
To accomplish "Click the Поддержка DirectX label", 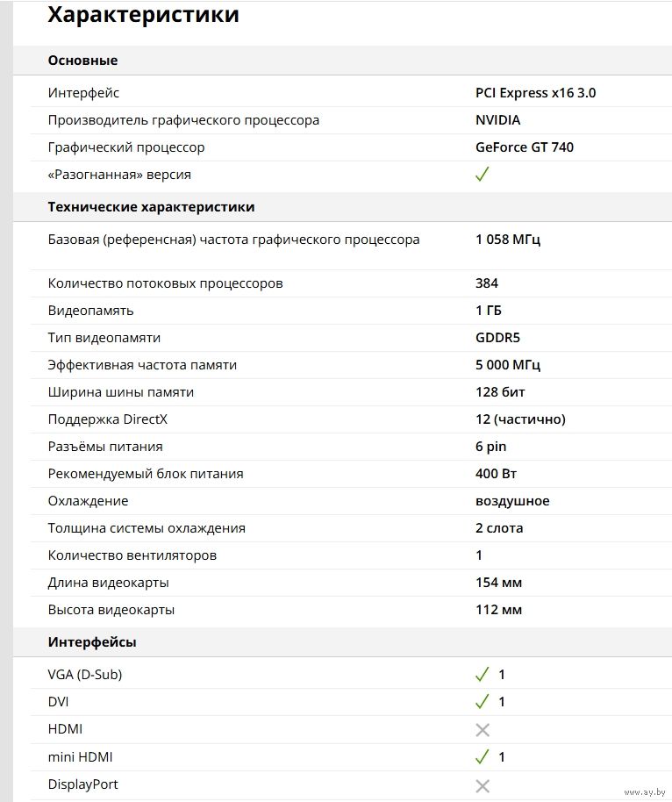I will (x=107, y=419).
